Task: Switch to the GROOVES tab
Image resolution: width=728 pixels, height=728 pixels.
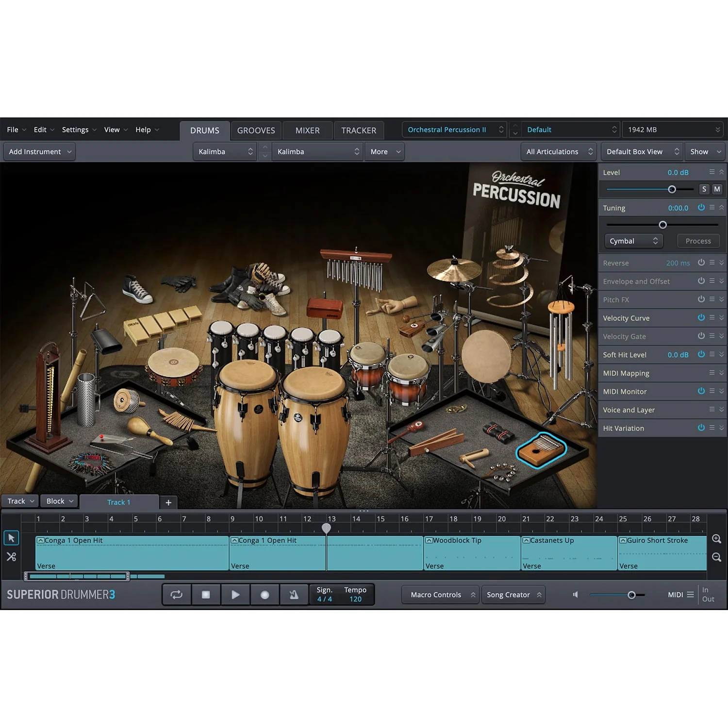Action: (x=256, y=131)
